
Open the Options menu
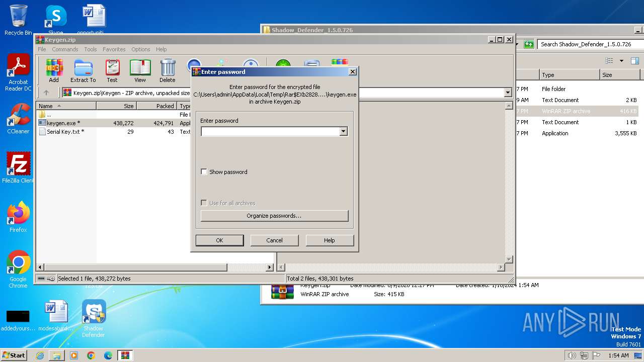coord(141,49)
